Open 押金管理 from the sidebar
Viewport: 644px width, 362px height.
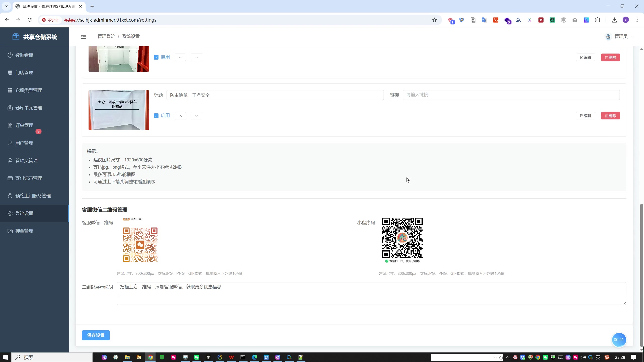tap(24, 231)
